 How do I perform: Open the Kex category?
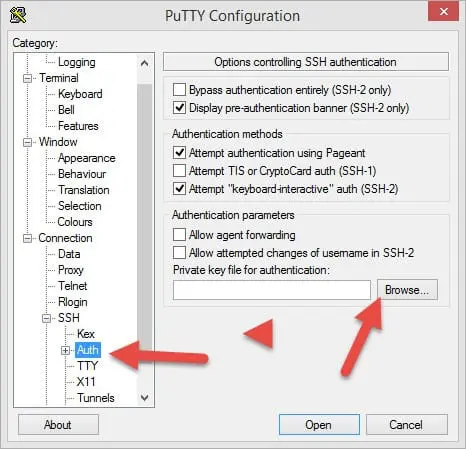click(x=86, y=334)
